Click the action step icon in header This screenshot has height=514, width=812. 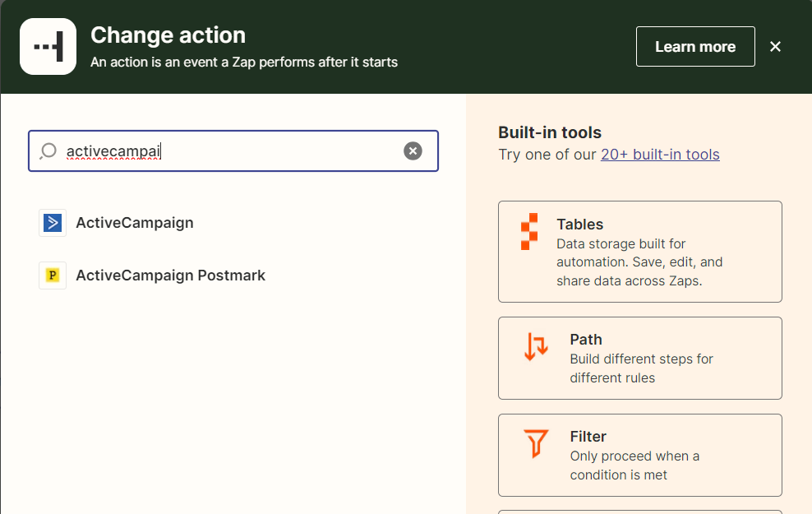coord(48,47)
